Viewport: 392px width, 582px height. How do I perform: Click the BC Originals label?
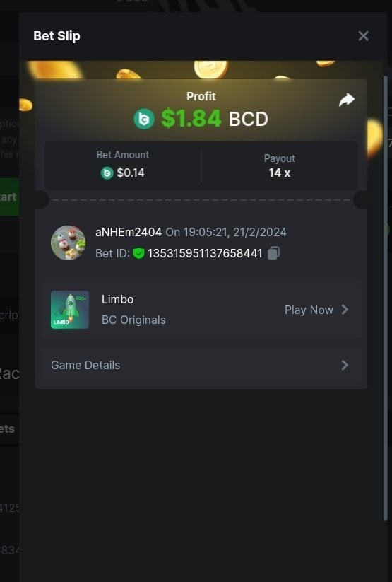click(x=133, y=320)
